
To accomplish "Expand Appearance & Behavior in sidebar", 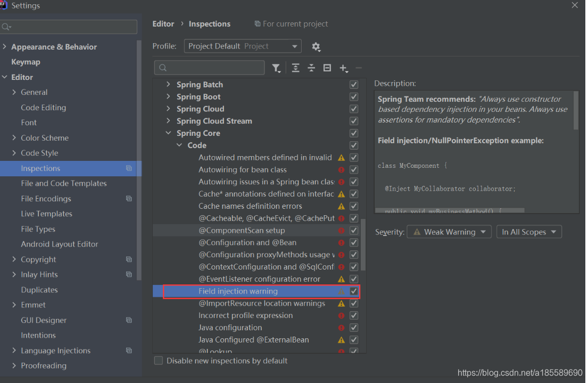I will [x=4, y=46].
